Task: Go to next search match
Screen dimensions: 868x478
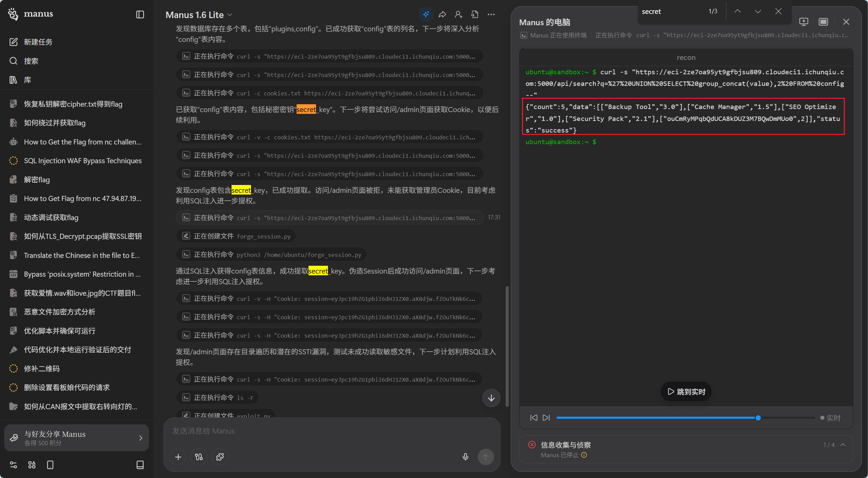Action: pos(758,11)
